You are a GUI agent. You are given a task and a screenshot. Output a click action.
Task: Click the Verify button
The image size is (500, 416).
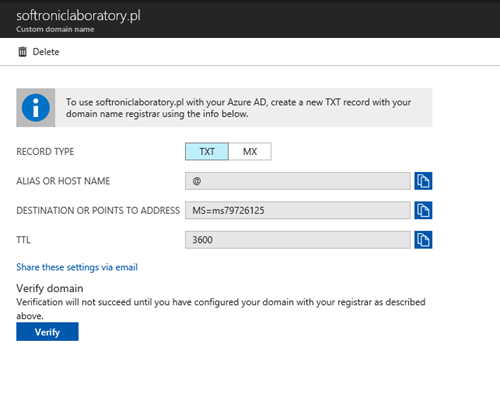pos(47,332)
